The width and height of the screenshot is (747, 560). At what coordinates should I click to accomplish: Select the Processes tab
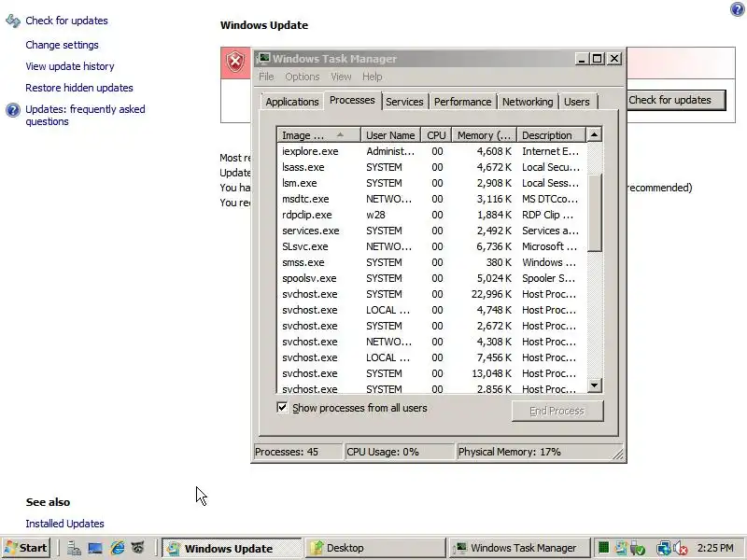pos(353,100)
